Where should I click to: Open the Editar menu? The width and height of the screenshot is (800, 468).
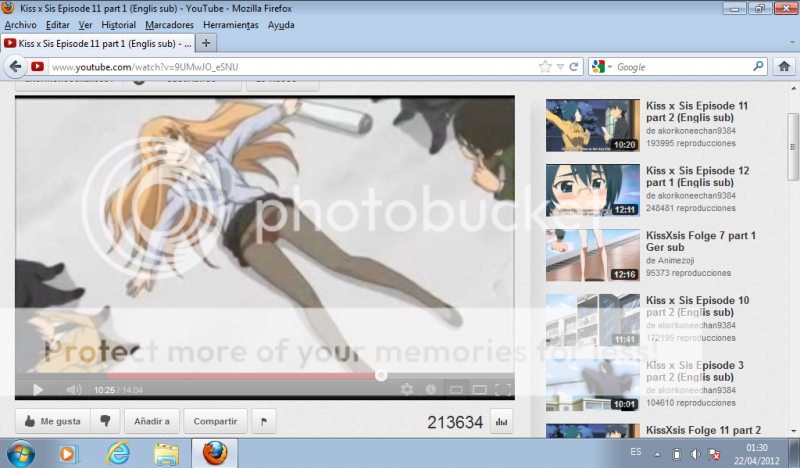coord(58,24)
